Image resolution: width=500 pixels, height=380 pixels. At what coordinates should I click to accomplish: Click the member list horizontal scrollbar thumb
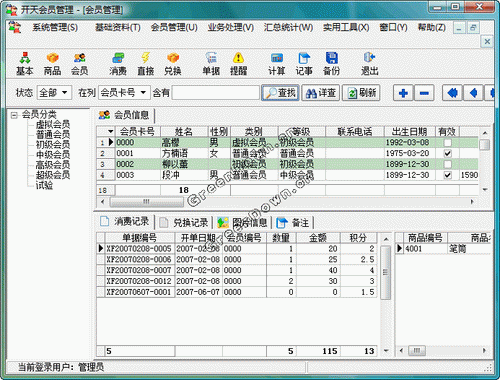coord(147,202)
